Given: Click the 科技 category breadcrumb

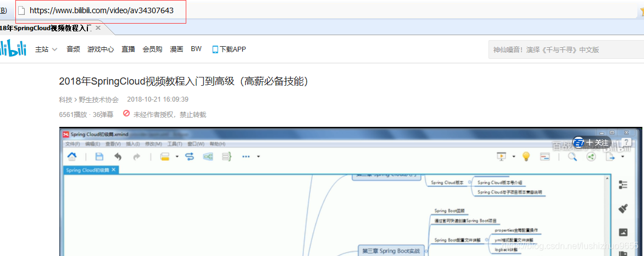Looking at the screenshot, I should 66,99.
